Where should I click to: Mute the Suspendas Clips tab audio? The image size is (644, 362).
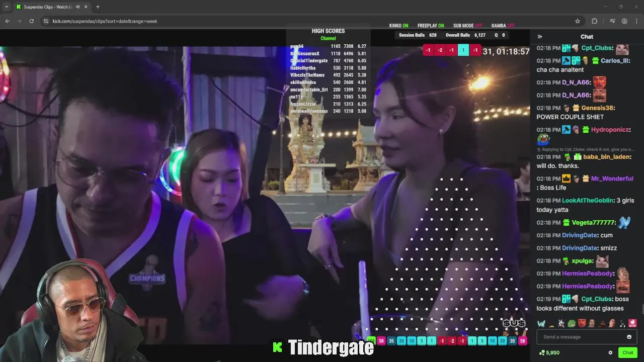click(x=77, y=7)
